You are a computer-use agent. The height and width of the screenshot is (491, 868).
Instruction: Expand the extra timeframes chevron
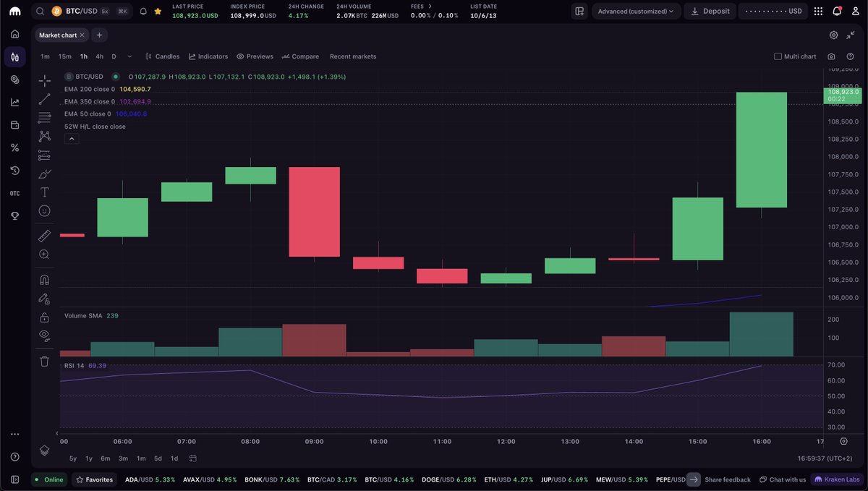coord(129,56)
